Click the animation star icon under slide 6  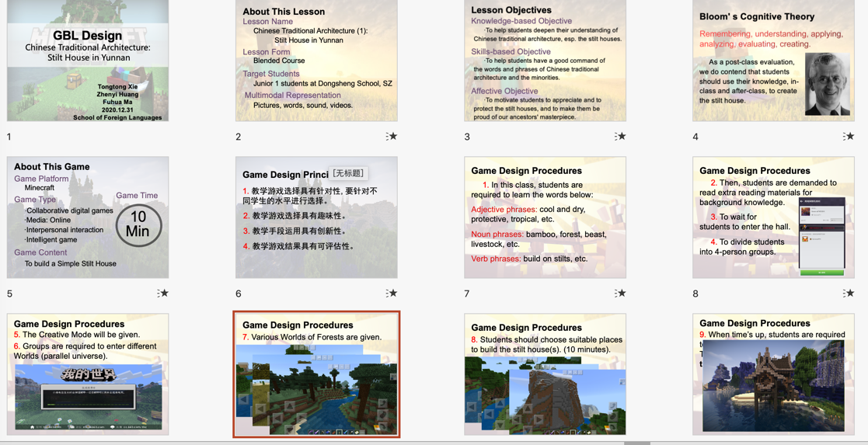click(392, 294)
